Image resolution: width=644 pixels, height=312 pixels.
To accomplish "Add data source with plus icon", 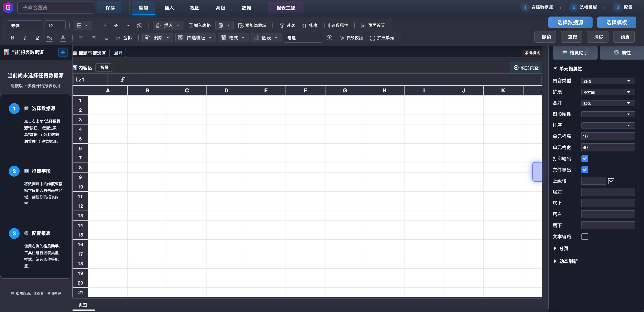I will coord(63,52).
